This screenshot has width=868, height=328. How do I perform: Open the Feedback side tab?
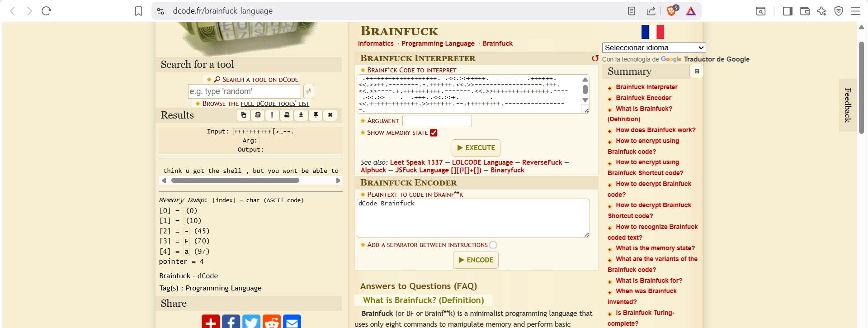(x=848, y=105)
